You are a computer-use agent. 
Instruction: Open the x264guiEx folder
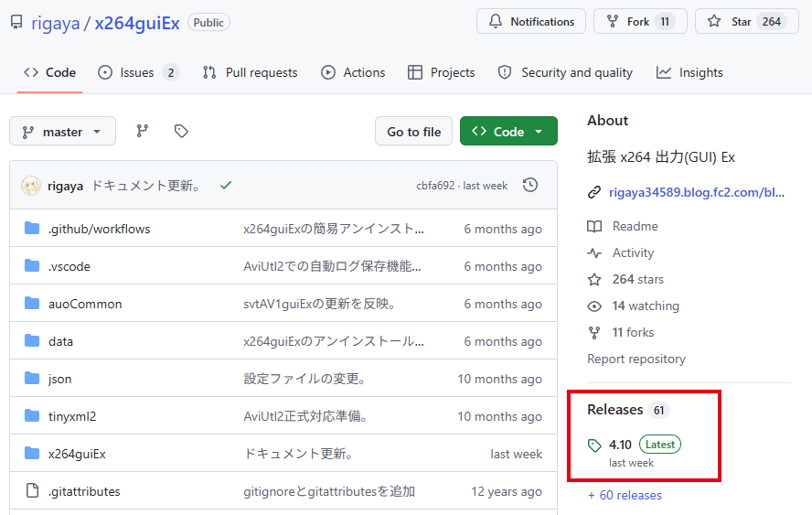click(x=77, y=454)
